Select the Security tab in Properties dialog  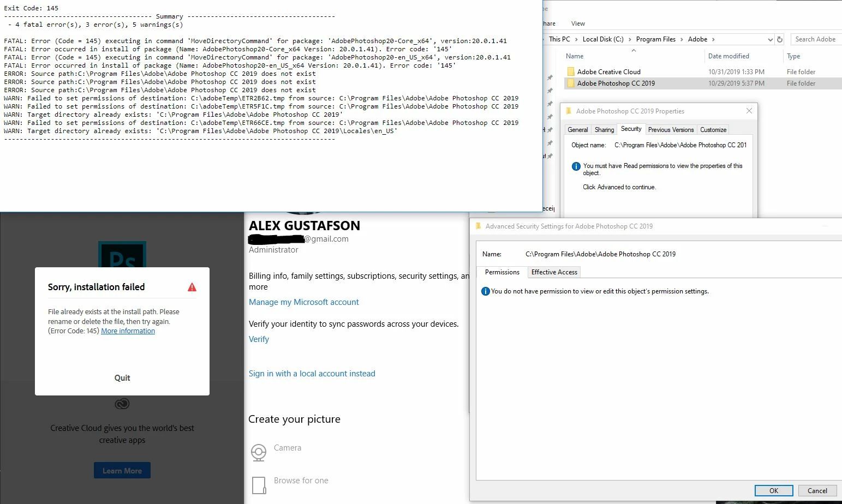coord(631,129)
